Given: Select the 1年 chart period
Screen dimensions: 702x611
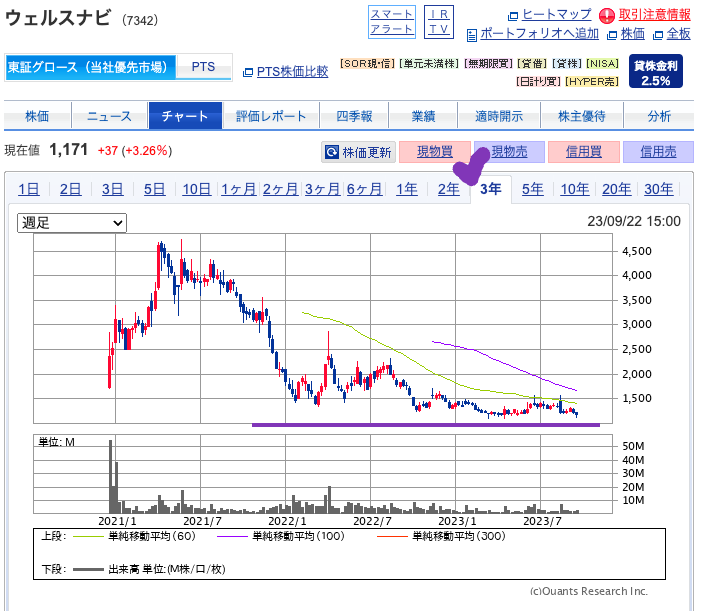Looking at the screenshot, I should click(x=407, y=189).
